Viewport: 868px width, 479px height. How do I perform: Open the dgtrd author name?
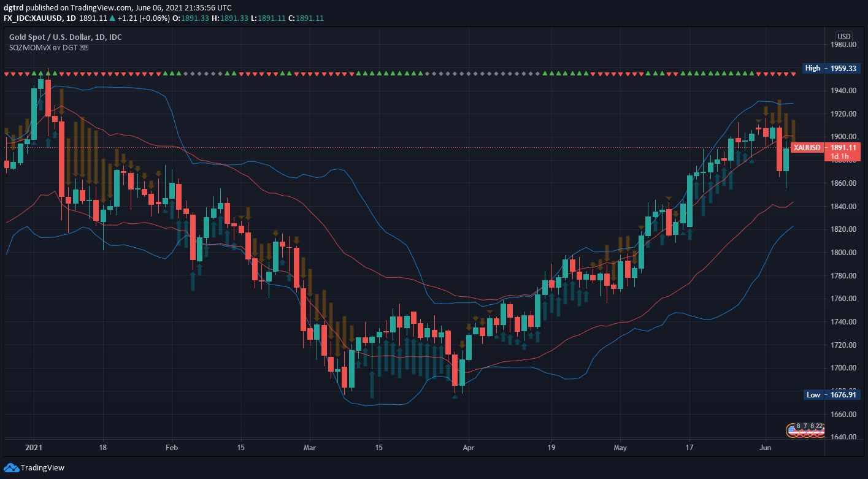tap(13, 7)
